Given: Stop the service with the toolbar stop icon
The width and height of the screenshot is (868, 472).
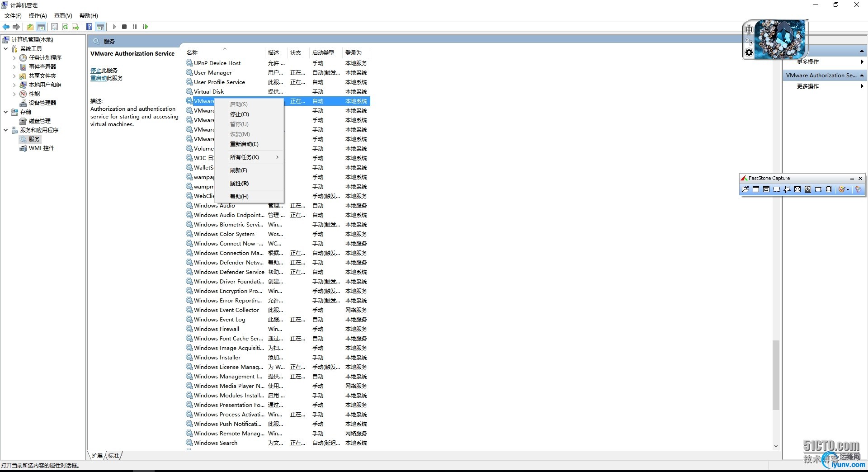Looking at the screenshot, I should pos(124,27).
